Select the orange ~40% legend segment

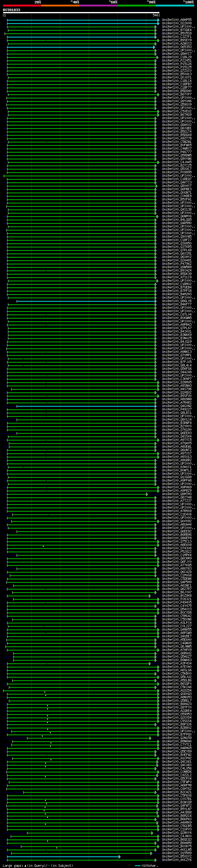coord(60,6)
